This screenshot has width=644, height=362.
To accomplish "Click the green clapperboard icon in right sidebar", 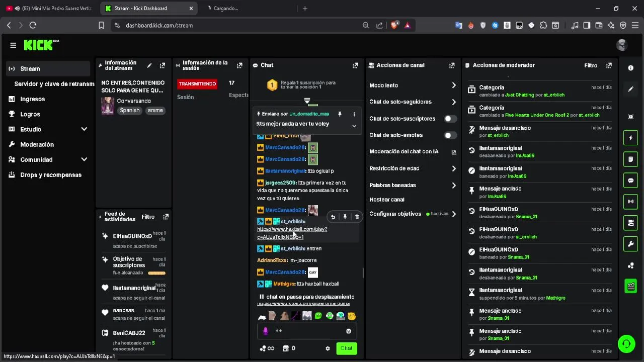I will click(630, 286).
